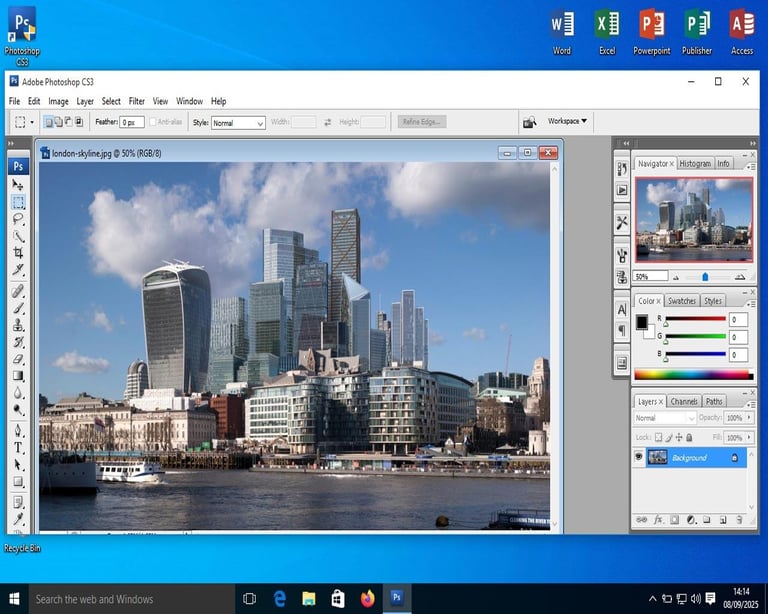Open the Image menu

[x=58, y=101]
